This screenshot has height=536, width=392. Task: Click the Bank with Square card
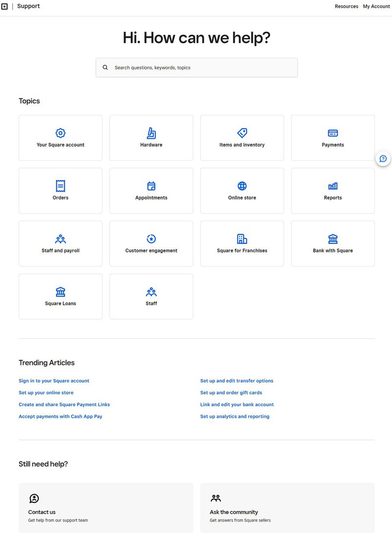[x=333, y=243]
